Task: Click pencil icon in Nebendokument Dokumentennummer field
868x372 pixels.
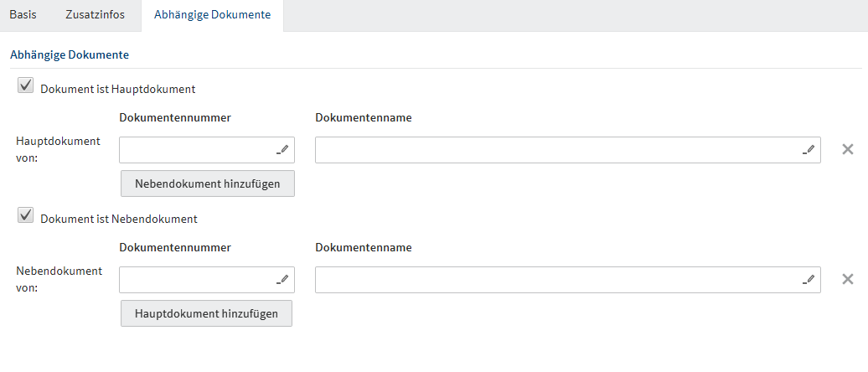Action: (x=282, y=280)
